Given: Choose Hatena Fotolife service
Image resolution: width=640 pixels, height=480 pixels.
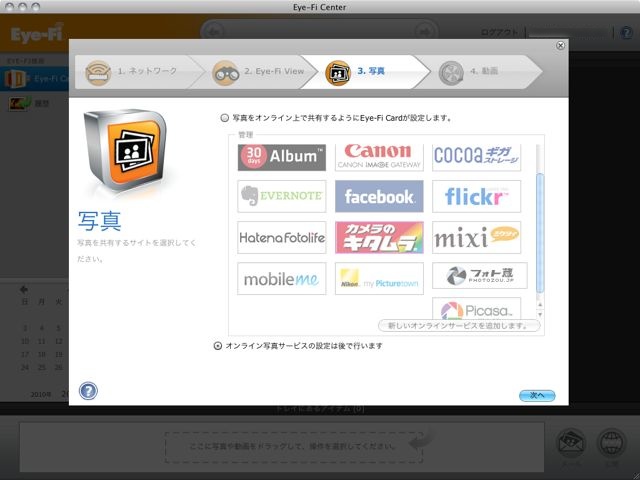Looking at the screenshot, I should pyautogui.click(x=282, y=238).
